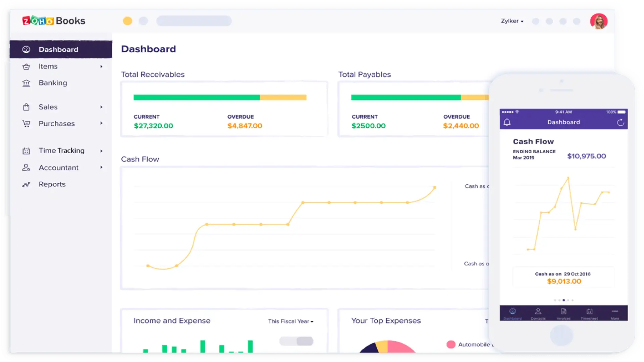Click the Purchases sidebar icon

(26, 123)
